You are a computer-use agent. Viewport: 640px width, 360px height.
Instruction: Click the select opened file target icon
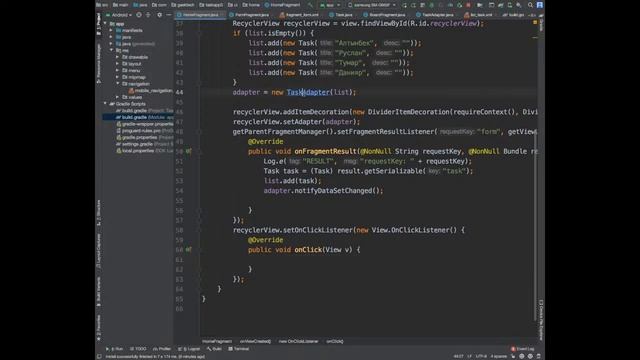coord(139,15)
